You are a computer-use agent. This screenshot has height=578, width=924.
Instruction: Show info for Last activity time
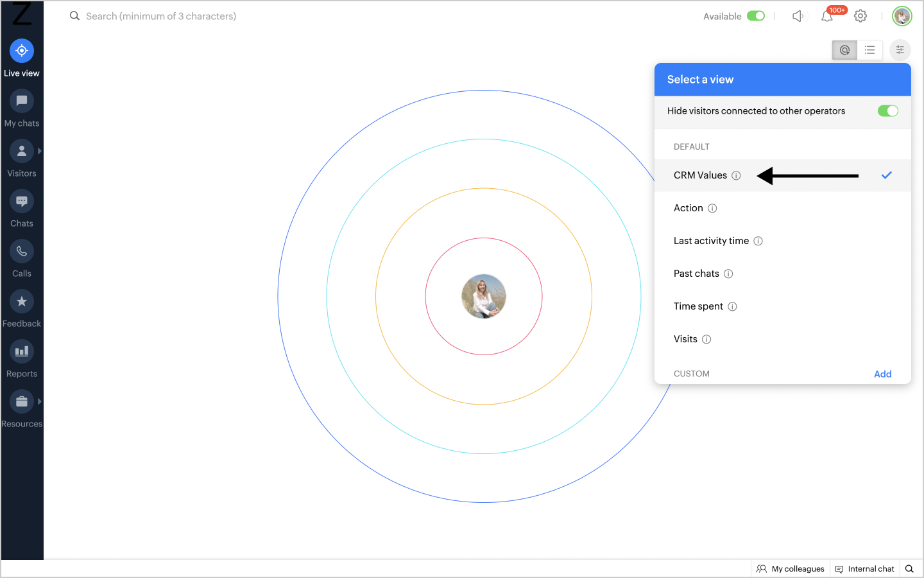pos(758,241)
